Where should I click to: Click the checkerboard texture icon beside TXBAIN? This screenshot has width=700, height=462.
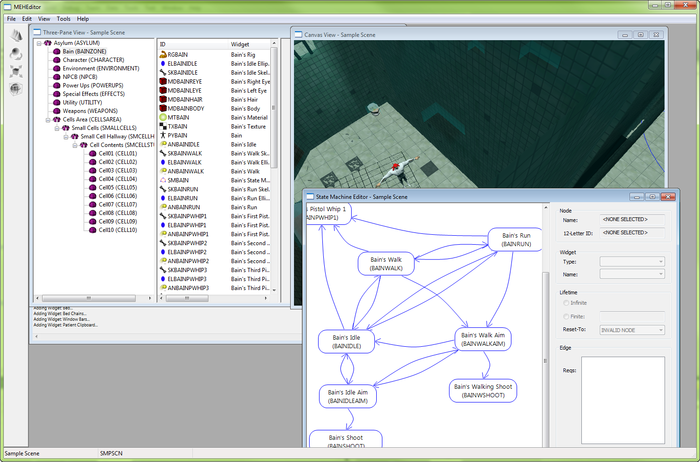[163, 126]
